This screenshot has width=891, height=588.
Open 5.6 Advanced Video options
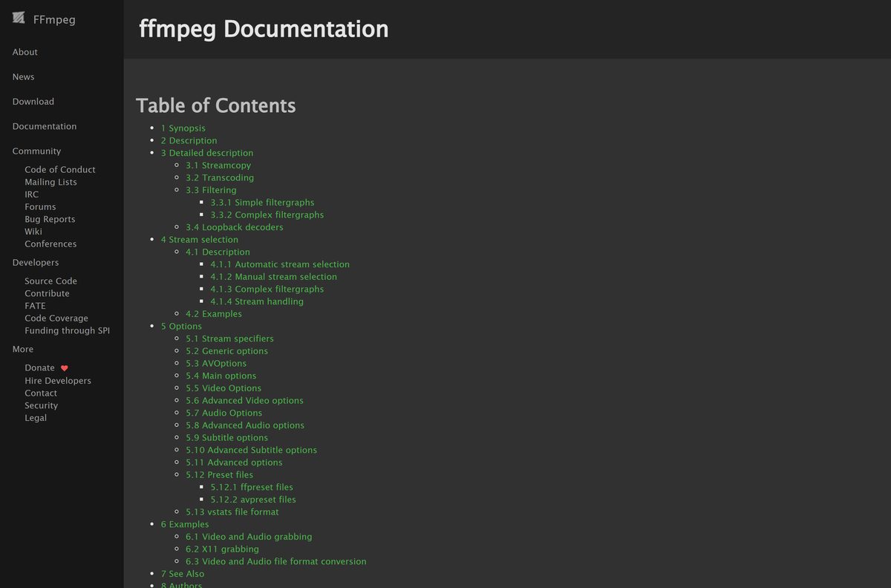point(244,400)
